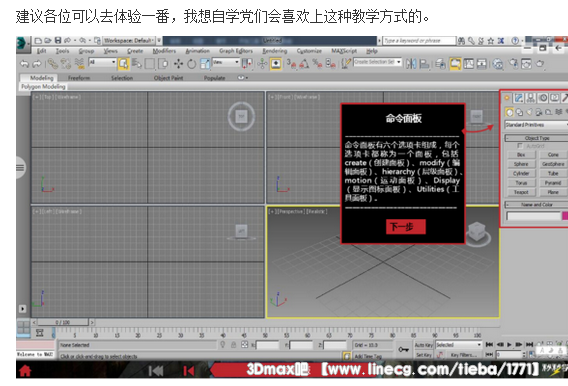Click the red home icon in bottom bar

point(25,371)
